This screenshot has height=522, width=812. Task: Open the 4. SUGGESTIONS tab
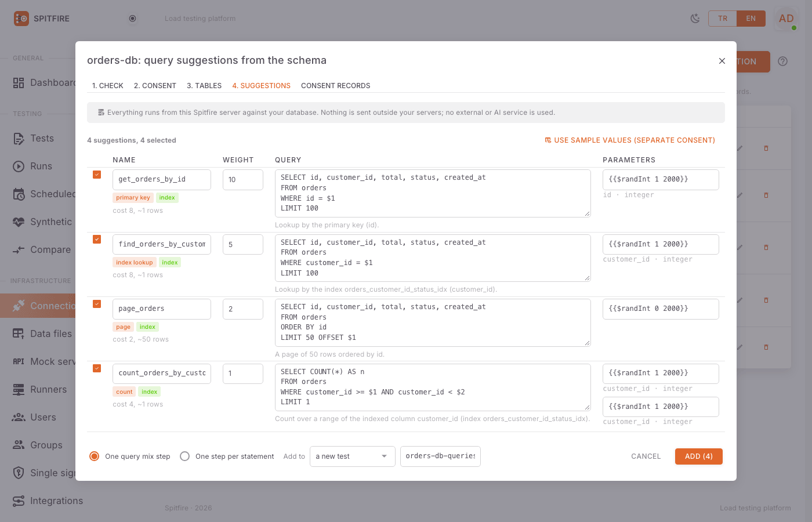pos(262,86)
